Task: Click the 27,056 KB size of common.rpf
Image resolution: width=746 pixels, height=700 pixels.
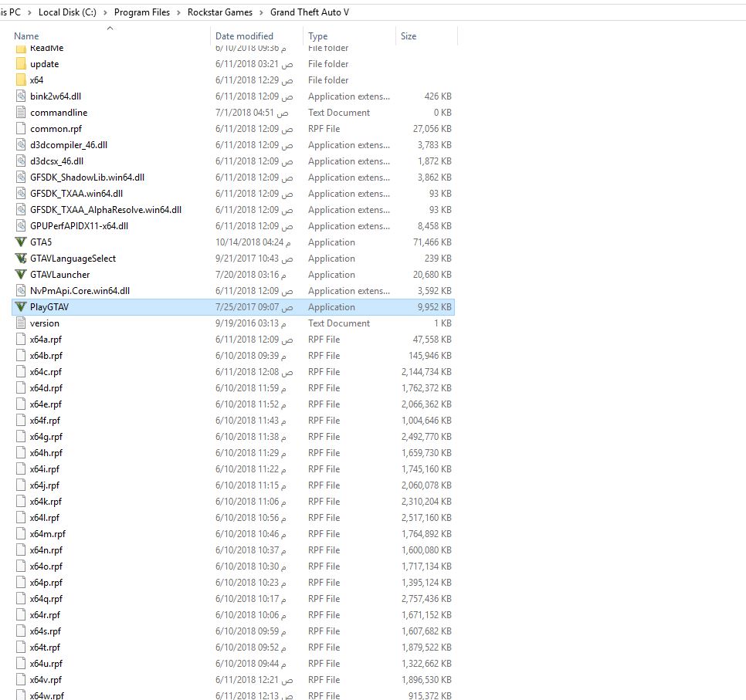Action: point(432,128)
